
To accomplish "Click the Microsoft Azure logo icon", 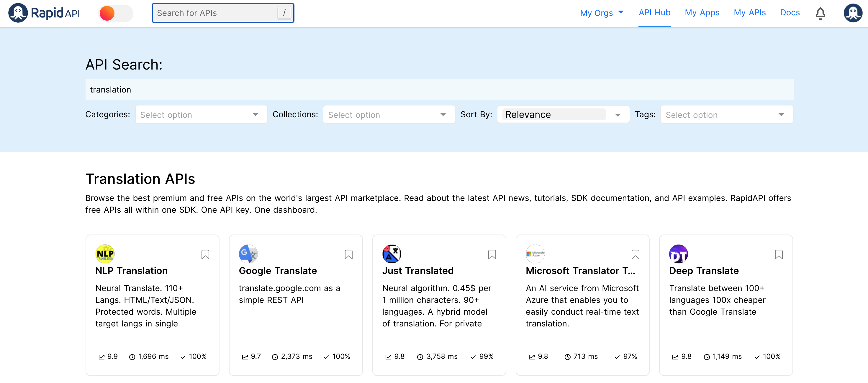I will (535, 254).
